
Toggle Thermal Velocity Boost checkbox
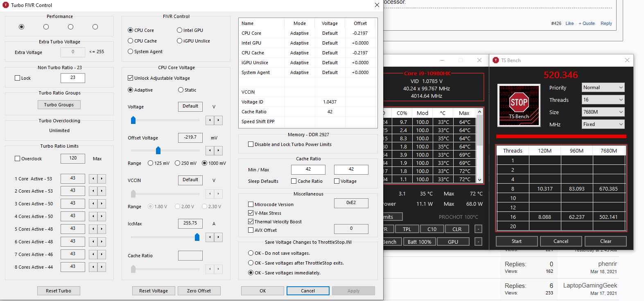275,222
